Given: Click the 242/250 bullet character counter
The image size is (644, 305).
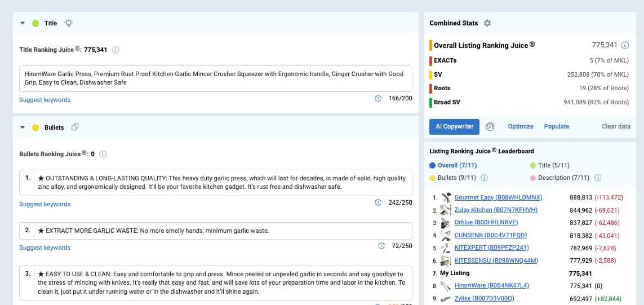Looking at the screenshot, I should tap(401, 202).
